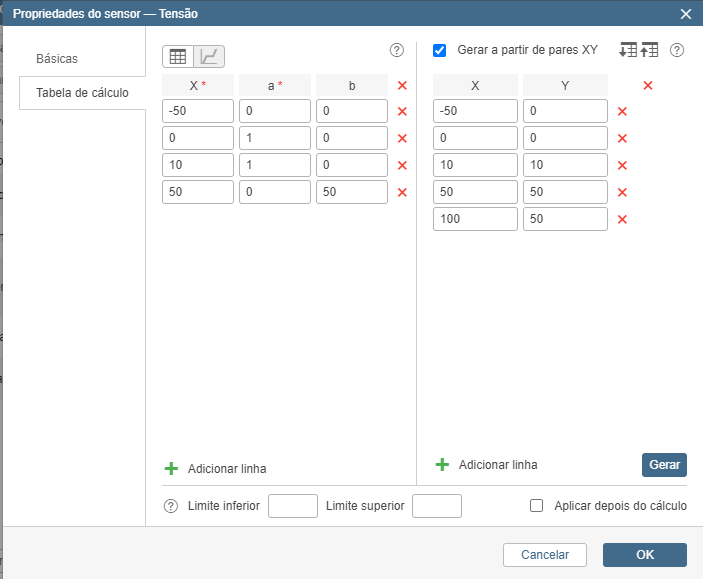Open help icon beside Limite inferior
The width and height of the screenshot is (703, 579).
tap(171, 506)
